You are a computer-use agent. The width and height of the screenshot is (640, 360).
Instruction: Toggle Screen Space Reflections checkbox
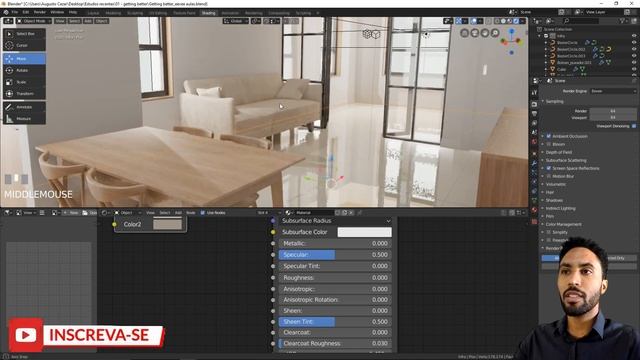click(549, 168)
